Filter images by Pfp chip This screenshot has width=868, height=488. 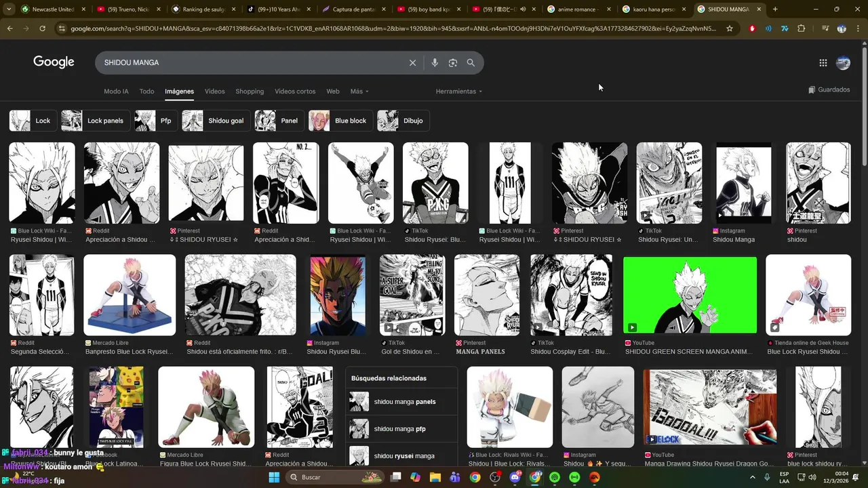click(x=155, y=121)
